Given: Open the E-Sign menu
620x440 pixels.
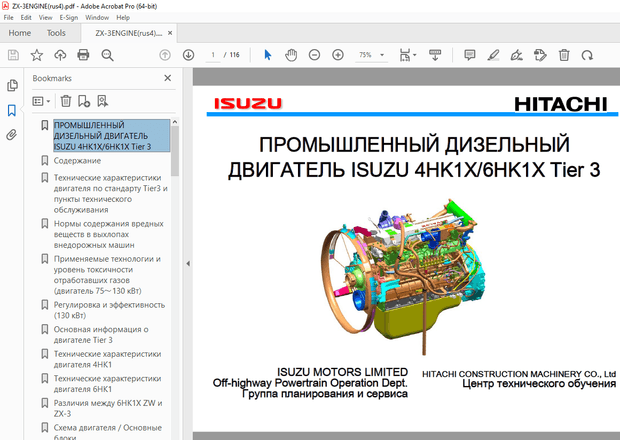Looking at the screenshot, I should [x=69, y=17].
